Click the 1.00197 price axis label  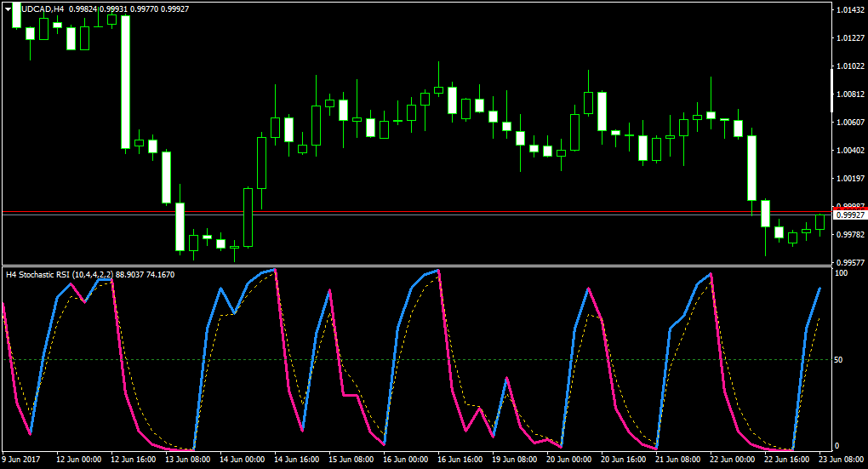point(850,178)
